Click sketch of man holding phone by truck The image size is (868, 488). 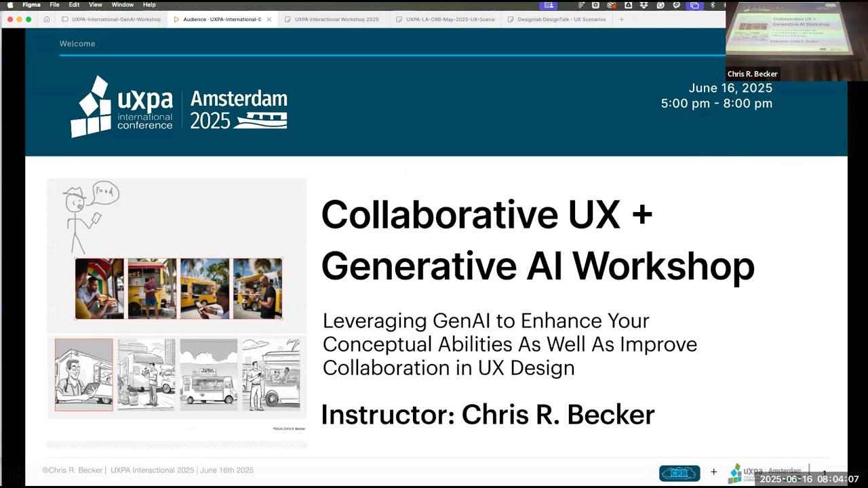271,375
